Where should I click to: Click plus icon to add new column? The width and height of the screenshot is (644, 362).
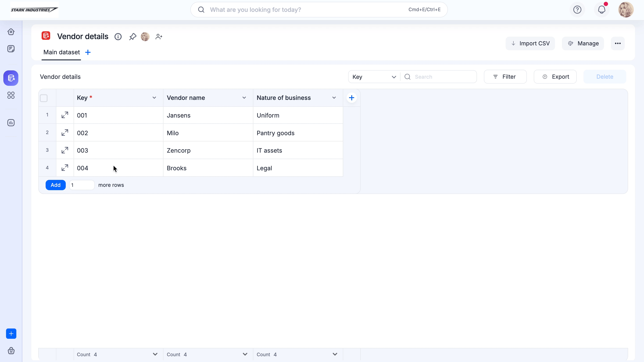(352, 98)
